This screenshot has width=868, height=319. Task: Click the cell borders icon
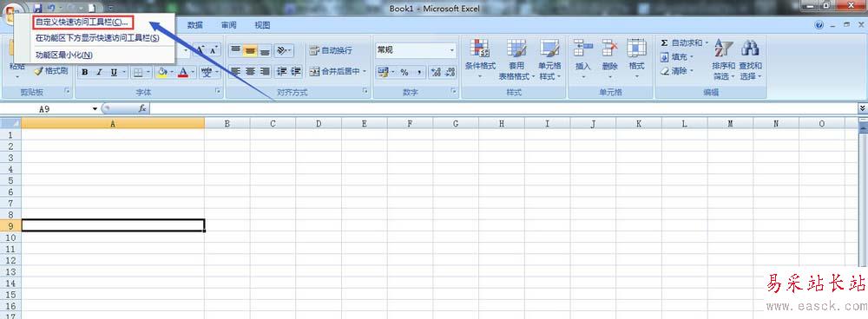coord(138,72)
